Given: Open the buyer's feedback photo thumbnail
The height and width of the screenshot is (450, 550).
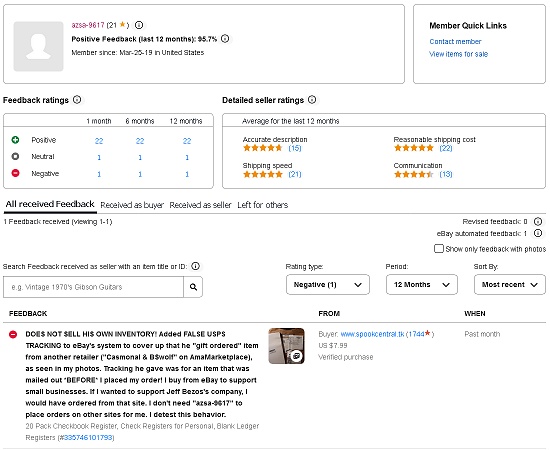Looking at the screenshot, I should [x=286, y=346].
